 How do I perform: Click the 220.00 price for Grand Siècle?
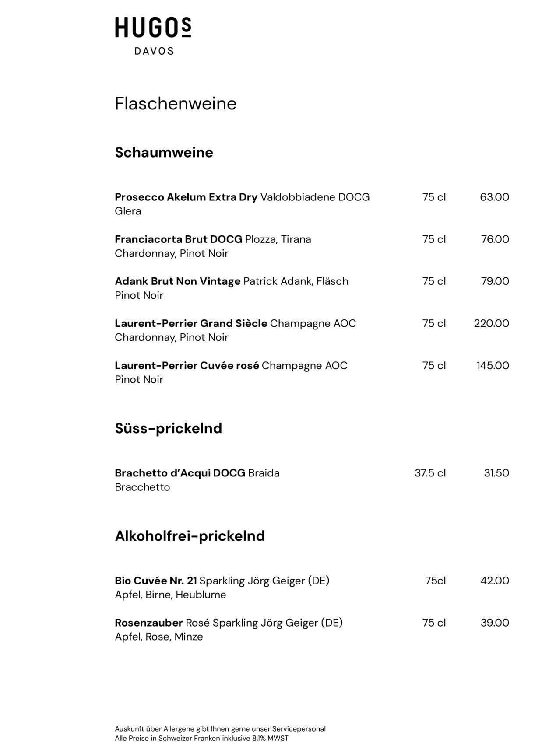click(x=491, y=323)
